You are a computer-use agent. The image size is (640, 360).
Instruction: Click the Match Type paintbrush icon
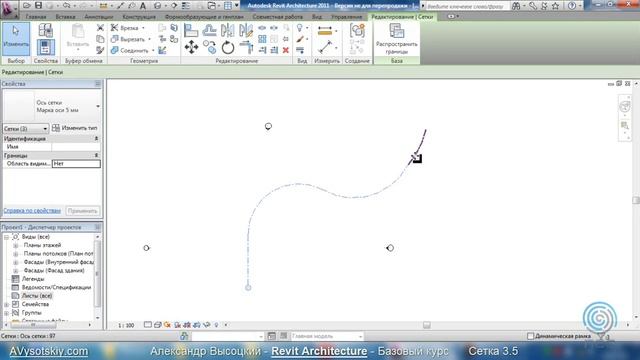[100, 50]
